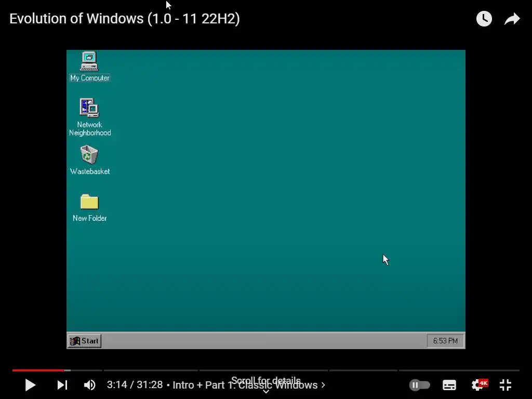
Task: Expand the chapter Intro + Part 1 label
Action: tap(249, 385)
